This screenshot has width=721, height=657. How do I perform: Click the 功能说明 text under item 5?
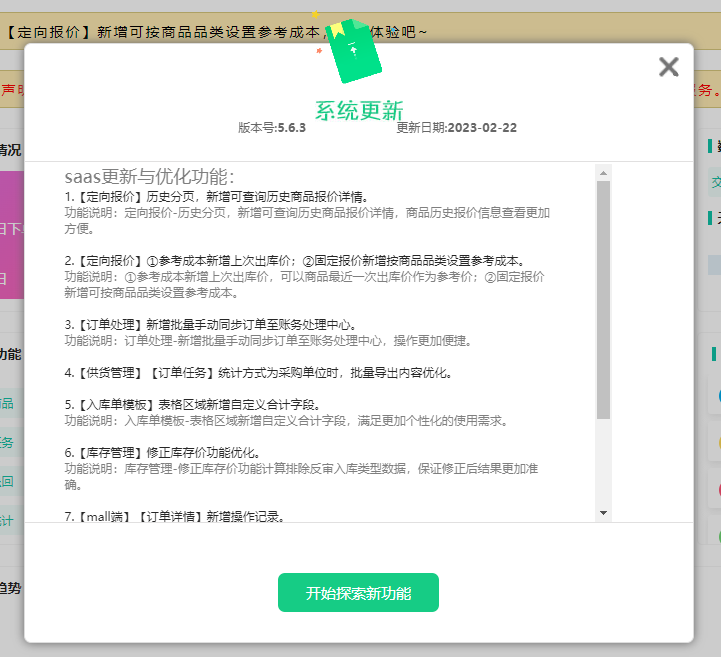point(286,421)
